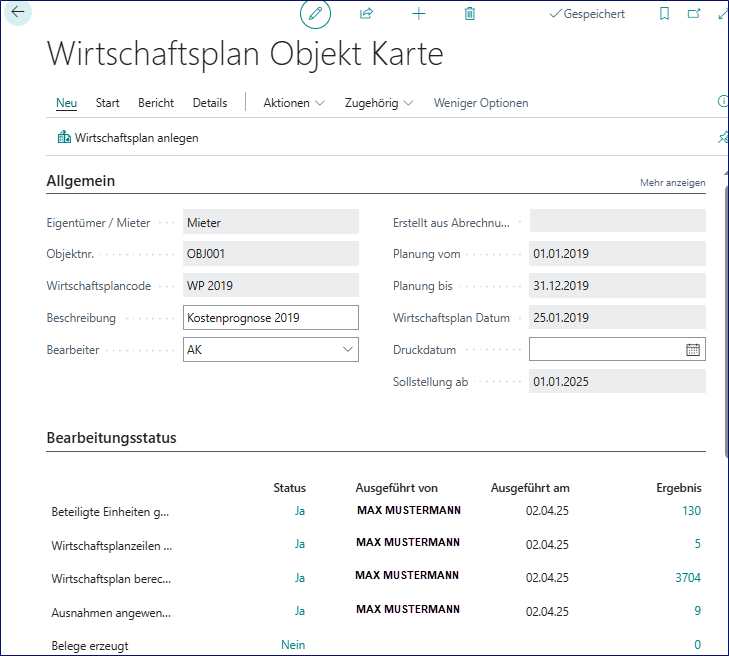Click the bookmark icon
729x656 pixels.
664,13
